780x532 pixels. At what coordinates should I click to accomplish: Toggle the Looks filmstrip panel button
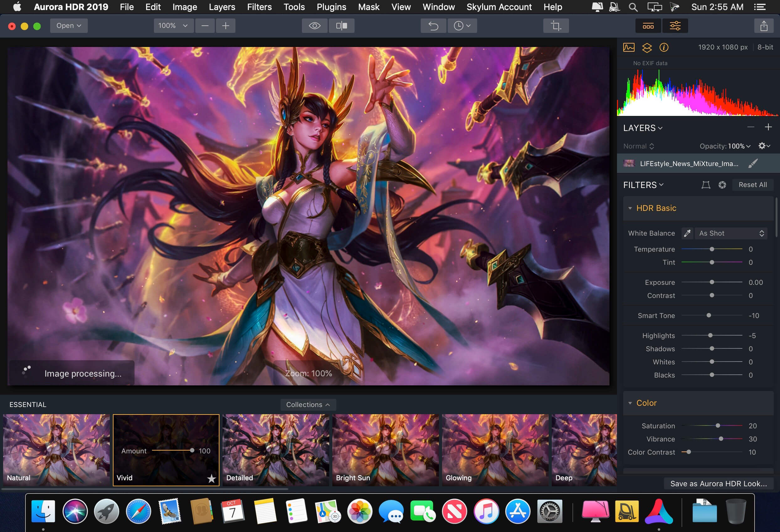tap(648, 26)
